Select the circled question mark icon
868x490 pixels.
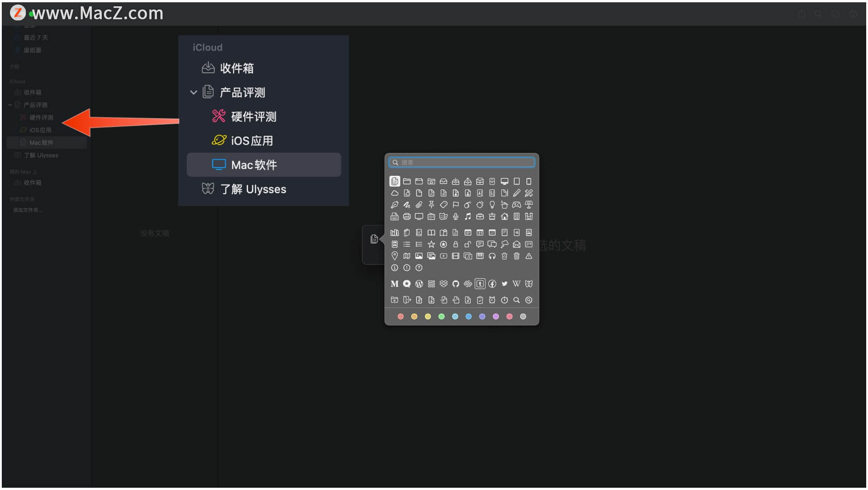click(419, 268)
